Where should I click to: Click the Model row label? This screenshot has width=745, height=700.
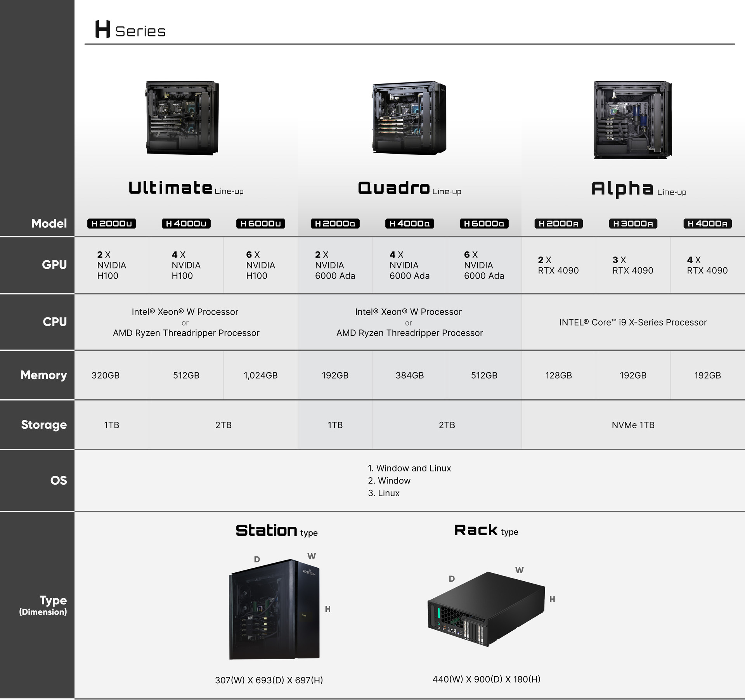(x=49, y=224)
